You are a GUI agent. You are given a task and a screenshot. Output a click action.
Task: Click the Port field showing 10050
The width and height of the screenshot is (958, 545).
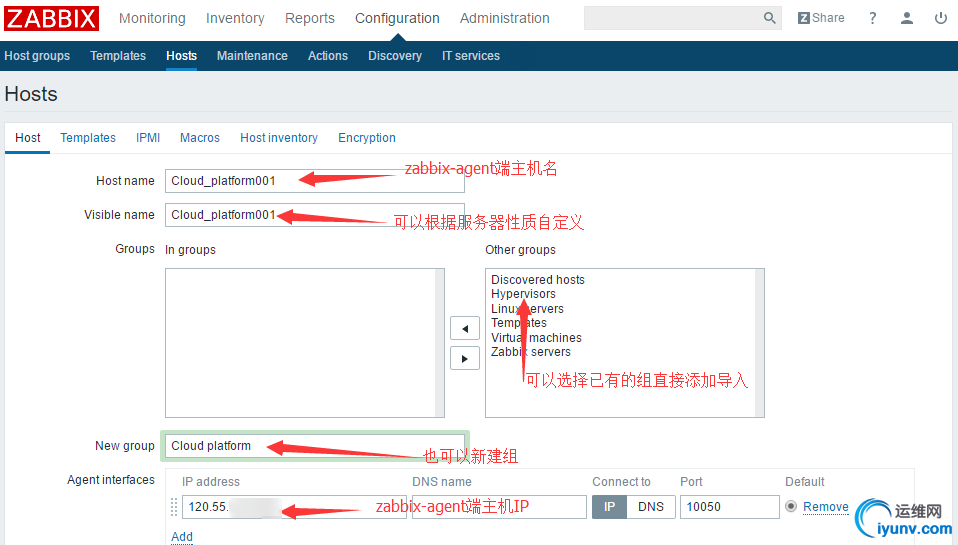[729, 507]
